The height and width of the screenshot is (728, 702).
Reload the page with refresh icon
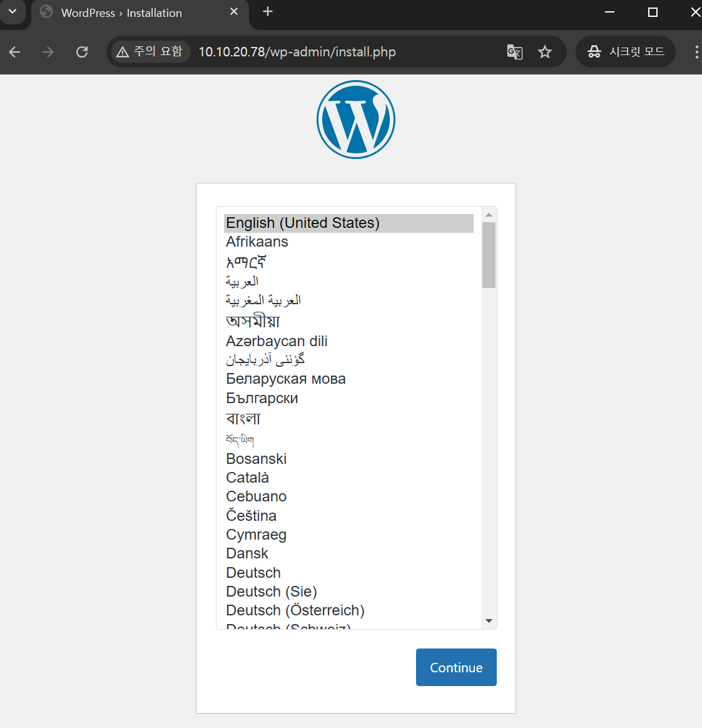coord(82,52)
